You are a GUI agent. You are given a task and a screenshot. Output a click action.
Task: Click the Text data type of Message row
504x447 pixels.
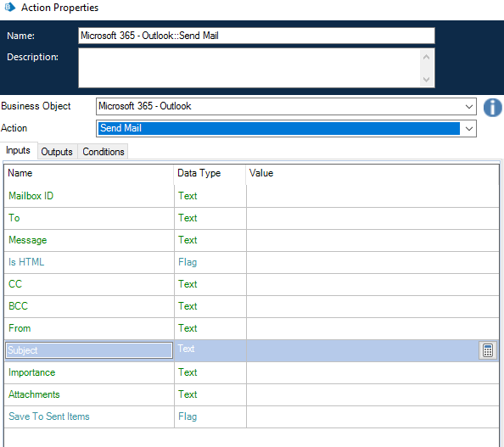[188, 240]
